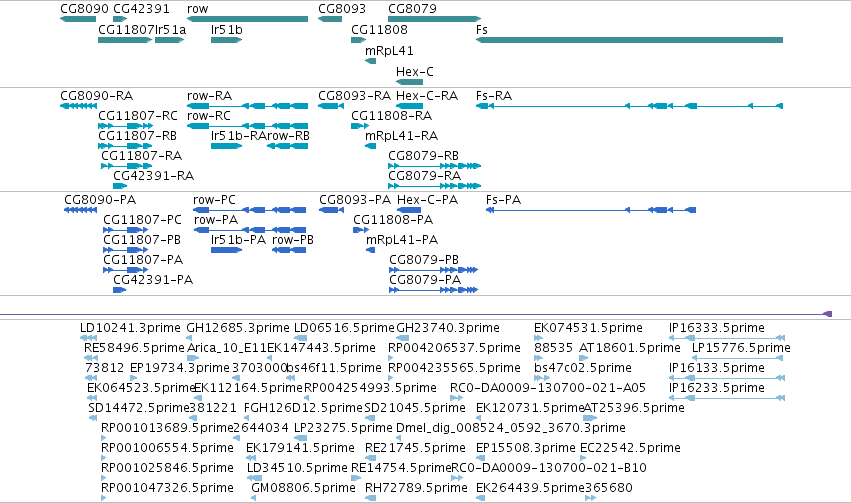
Task: Click the CG8093-RA transcript
Action: point(331,106)
